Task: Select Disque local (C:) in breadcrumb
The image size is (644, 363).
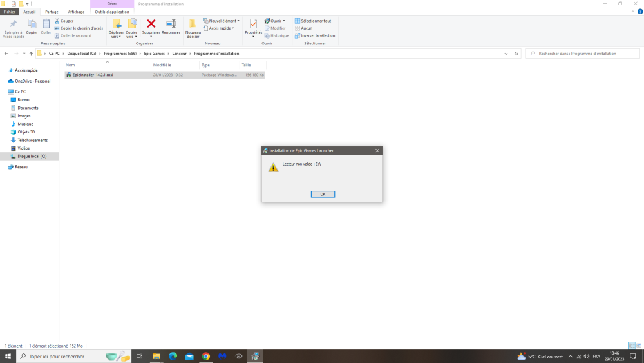Action: [82, 54]
